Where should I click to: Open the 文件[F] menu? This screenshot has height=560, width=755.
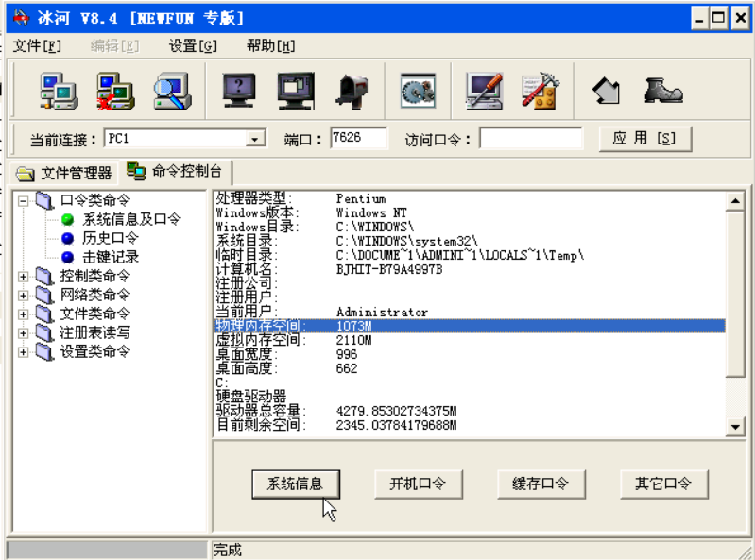pos(37,46)
